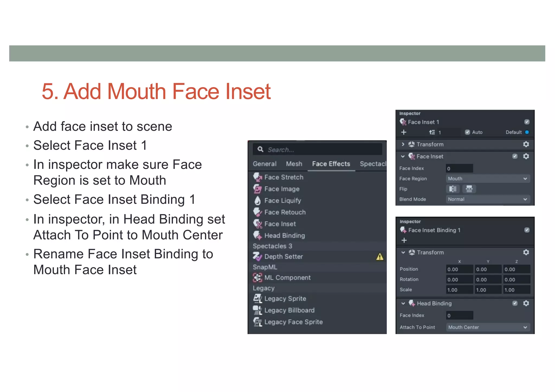This screenshot has height=392, width=555.
Task: Pick the Face Liquify droplet icon
Action: (257, 201)
